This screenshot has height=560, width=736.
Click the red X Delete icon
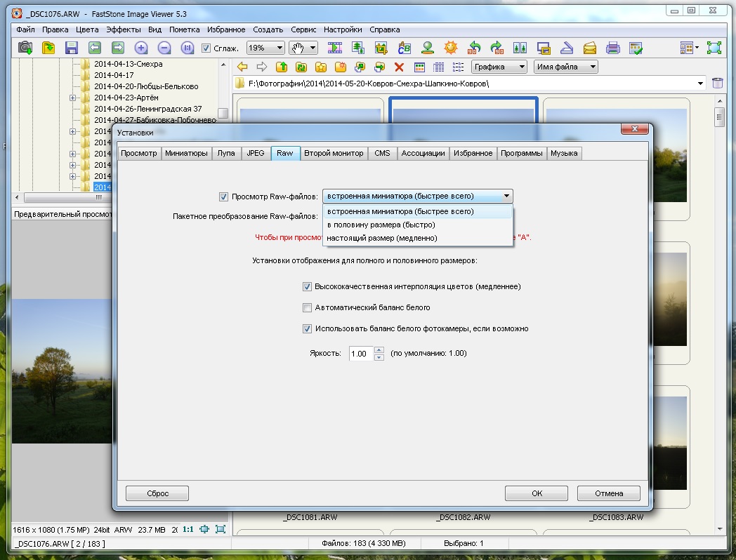pyautogui.click(x=399, y=67)
